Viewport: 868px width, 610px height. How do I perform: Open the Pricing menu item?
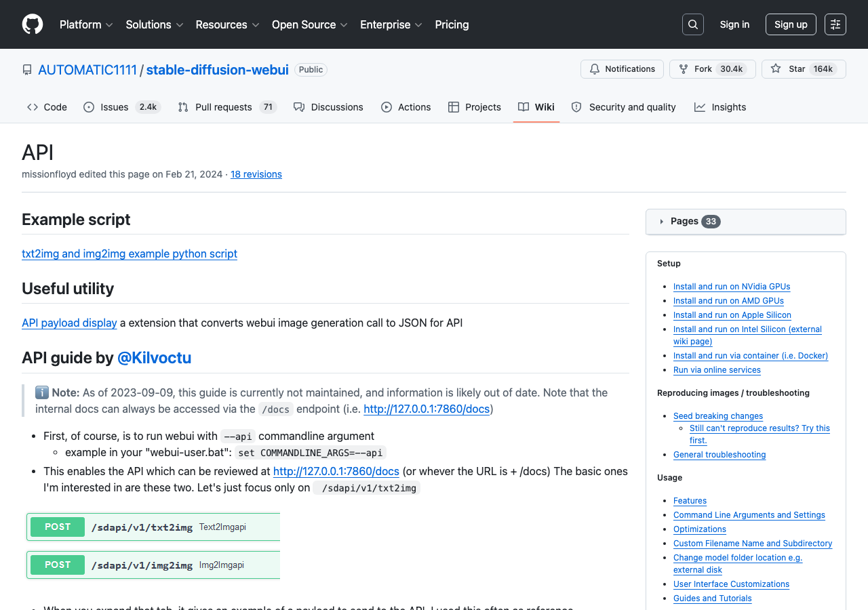click(x=452, y=24)
